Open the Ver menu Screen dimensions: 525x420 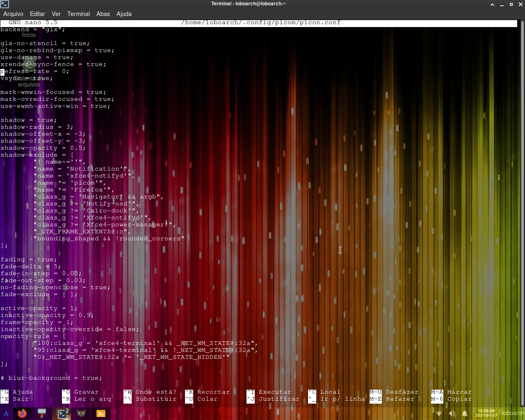tap(56, 14)
